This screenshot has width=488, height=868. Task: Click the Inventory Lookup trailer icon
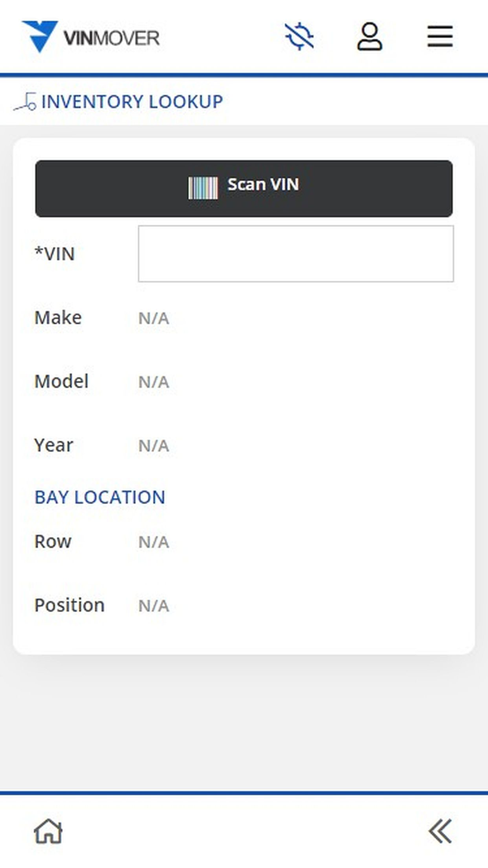point(25,102)
